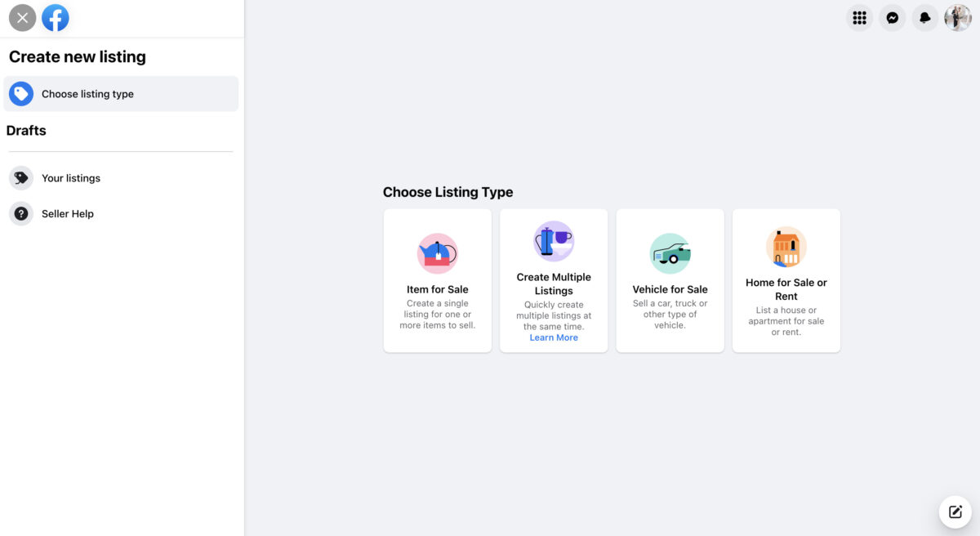Dismiss the panel with the X button

(x=22, y=17)
